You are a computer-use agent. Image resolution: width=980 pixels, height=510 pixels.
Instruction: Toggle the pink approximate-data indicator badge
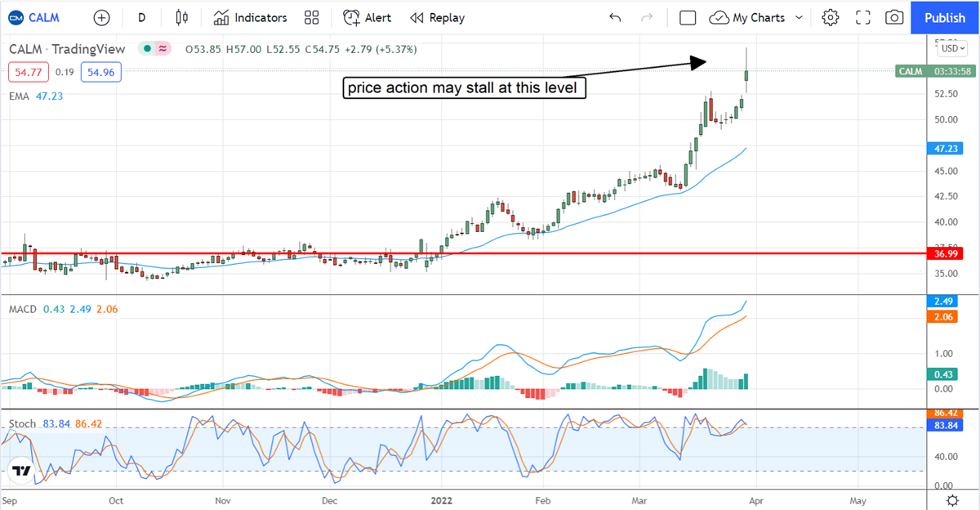(163, 49)
